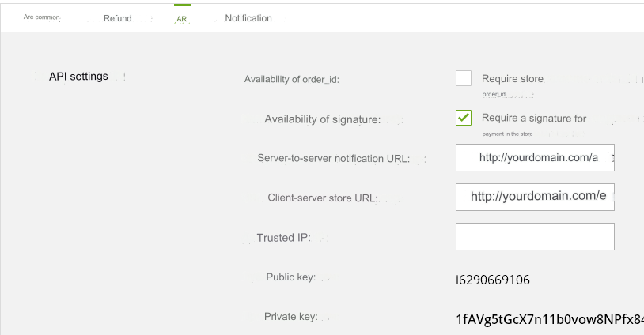Click the Availability of signature label
Image resolution: width=644 pixels, height=335 pixels.
click(x=322, y=119)
